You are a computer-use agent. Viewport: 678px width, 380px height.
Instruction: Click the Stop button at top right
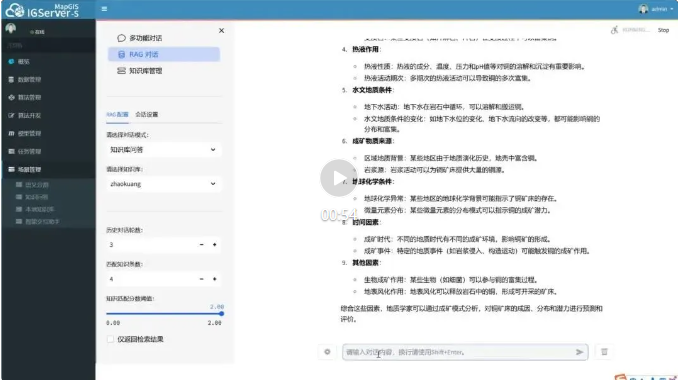[663, 30]
